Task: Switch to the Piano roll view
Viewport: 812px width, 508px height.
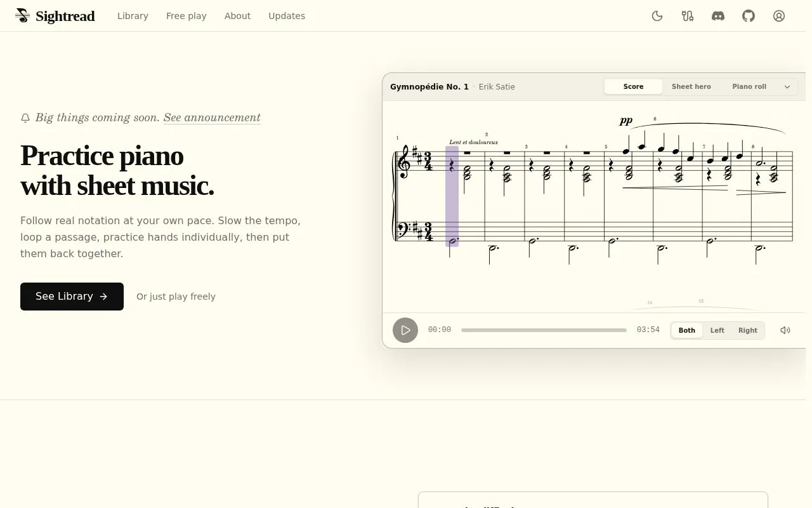Action: point(749,87)
